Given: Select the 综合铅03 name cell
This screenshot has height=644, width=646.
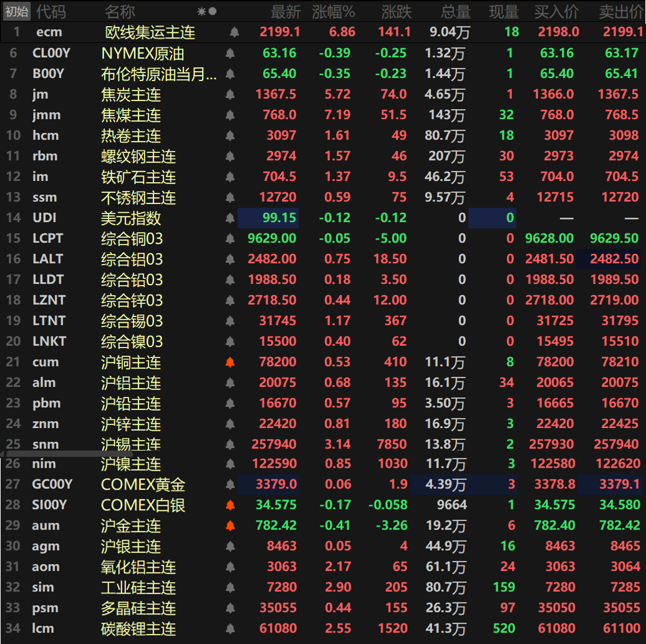Looking at the screenshot, I should pos(132,280).
